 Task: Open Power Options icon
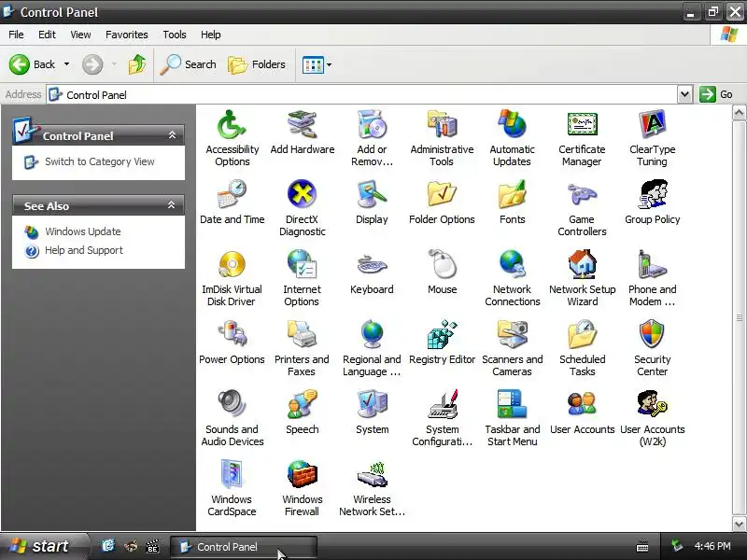click(232, 343)
